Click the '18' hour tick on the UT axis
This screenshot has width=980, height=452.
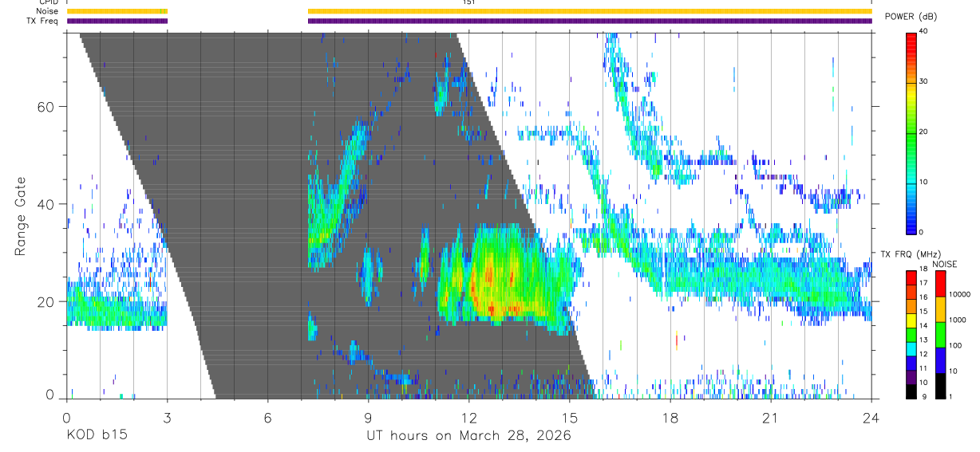pos(670,417)
